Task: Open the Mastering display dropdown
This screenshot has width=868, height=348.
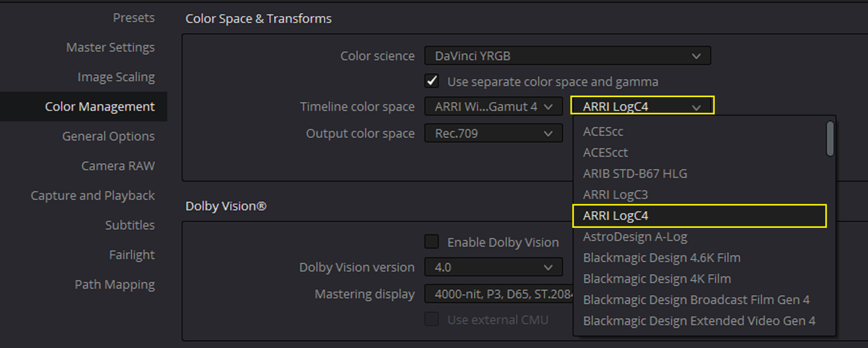Action: [499, 294]
